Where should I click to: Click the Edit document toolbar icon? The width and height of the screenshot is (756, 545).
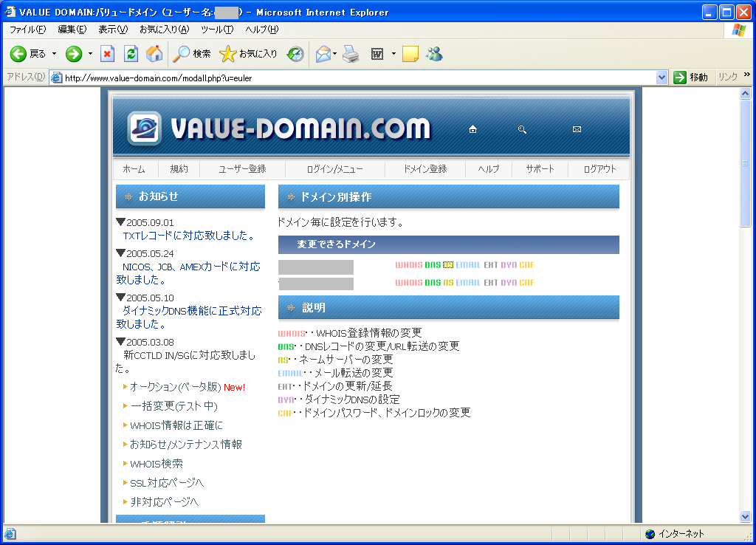point(377,54)
